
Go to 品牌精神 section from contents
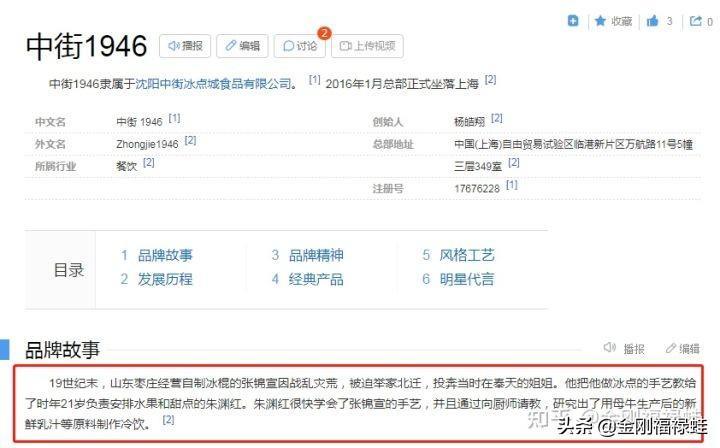pyautogui.click(x=316, y=255)
